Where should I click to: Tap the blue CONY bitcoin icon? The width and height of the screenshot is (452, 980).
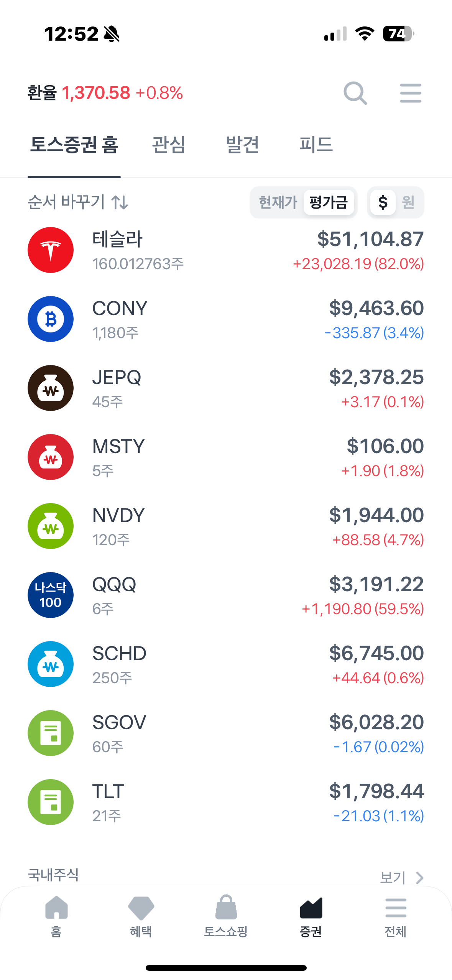click(51, 319)
